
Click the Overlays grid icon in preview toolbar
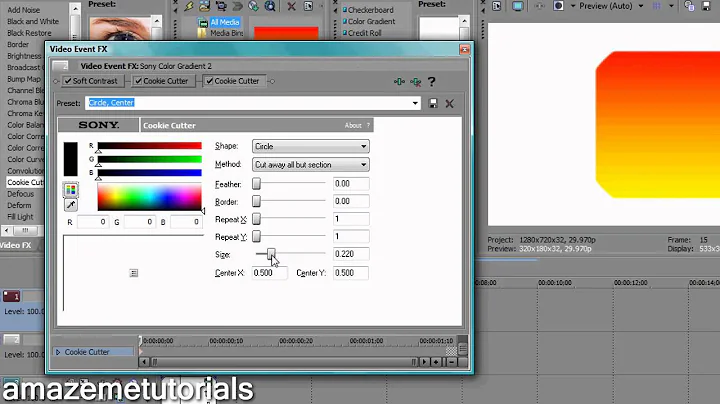[657, 6]
